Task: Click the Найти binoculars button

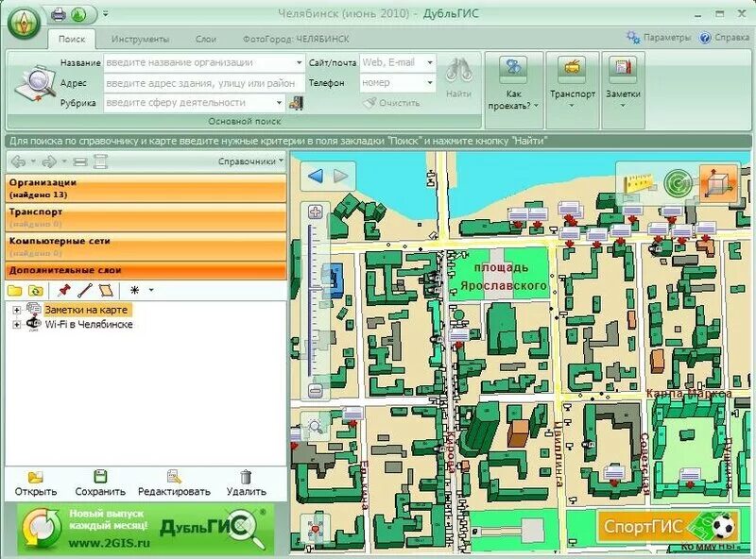Action: [458, 77]
